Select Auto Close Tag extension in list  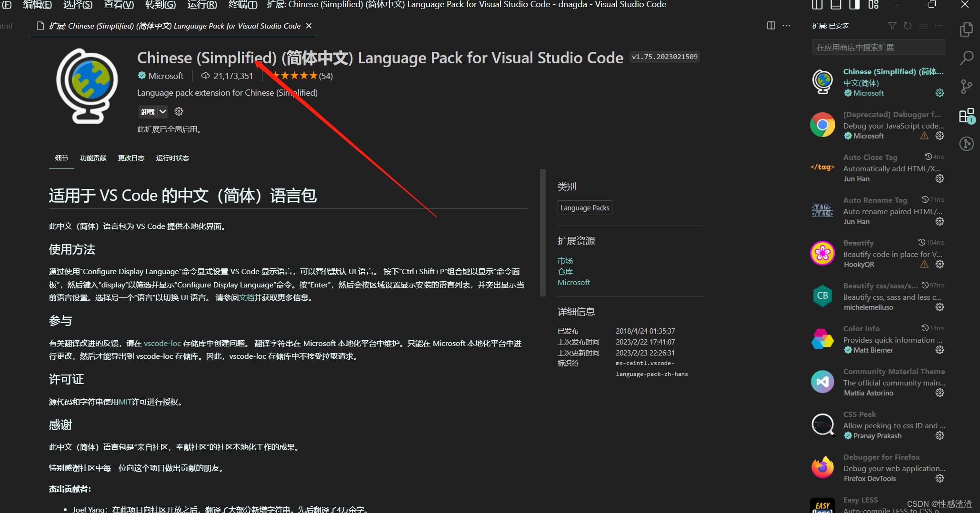[x=878, y=168]
